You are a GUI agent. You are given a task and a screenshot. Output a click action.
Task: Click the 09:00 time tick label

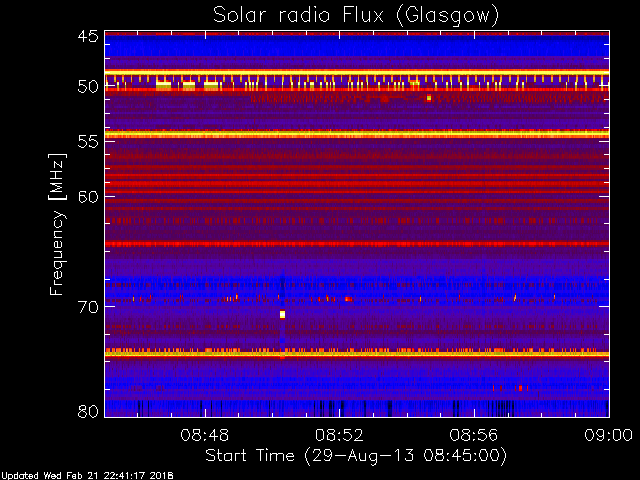coord(609,435)
